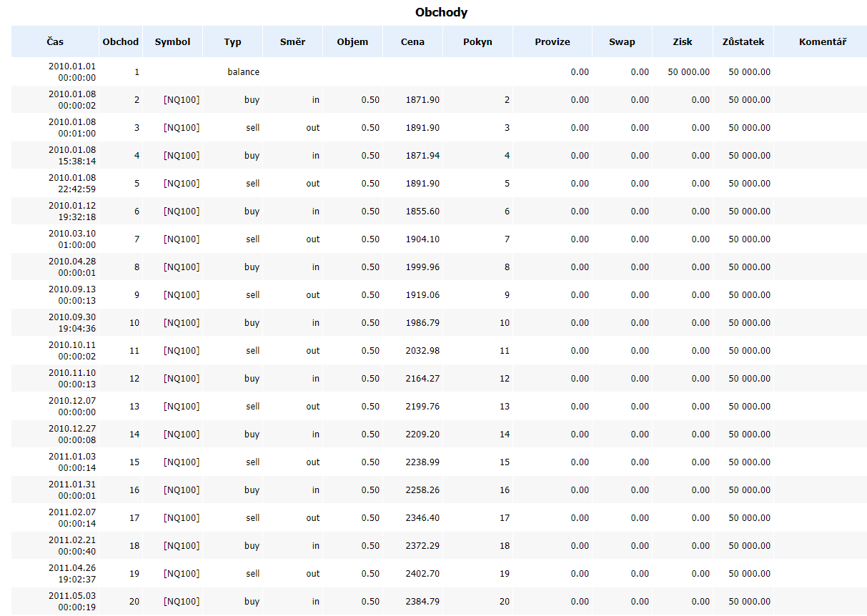Click the time 2011.01.31 00:00:01
The image size is (867, 616).
71,490
